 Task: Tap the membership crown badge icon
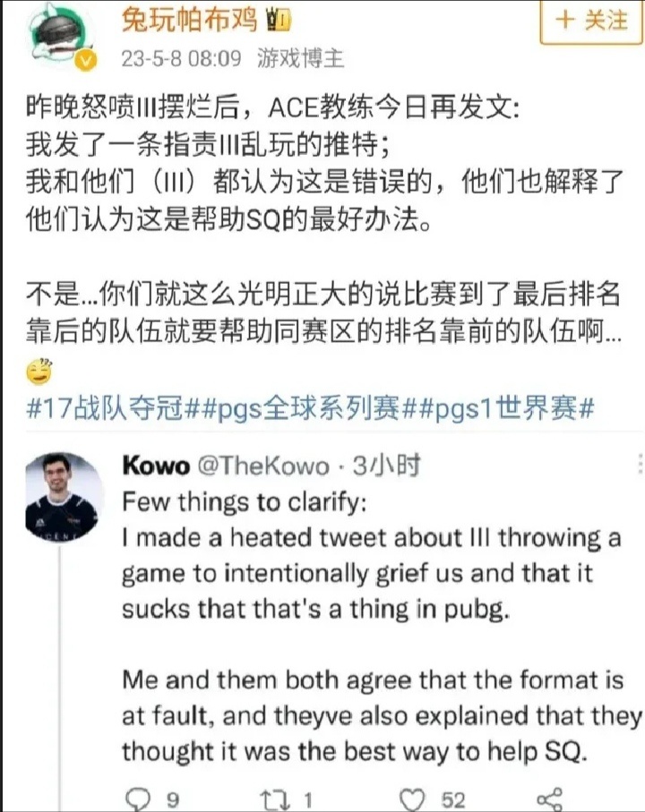[x=279, y=21]
